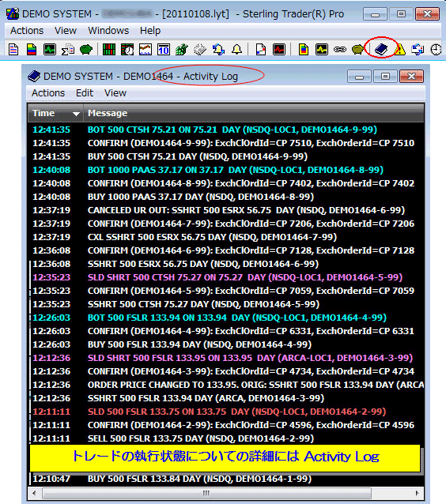Open the red-green grid bars icon
446x504 pixels.
point(109,50)
